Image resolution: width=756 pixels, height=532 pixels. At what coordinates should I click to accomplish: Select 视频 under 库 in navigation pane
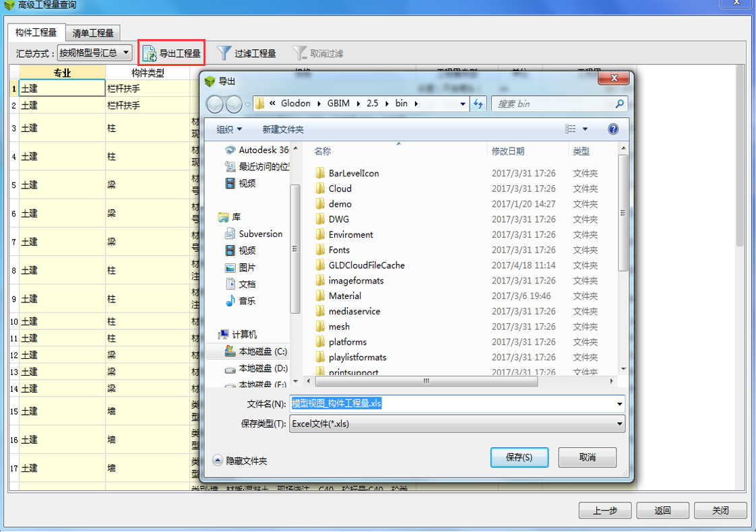point(240,251)
